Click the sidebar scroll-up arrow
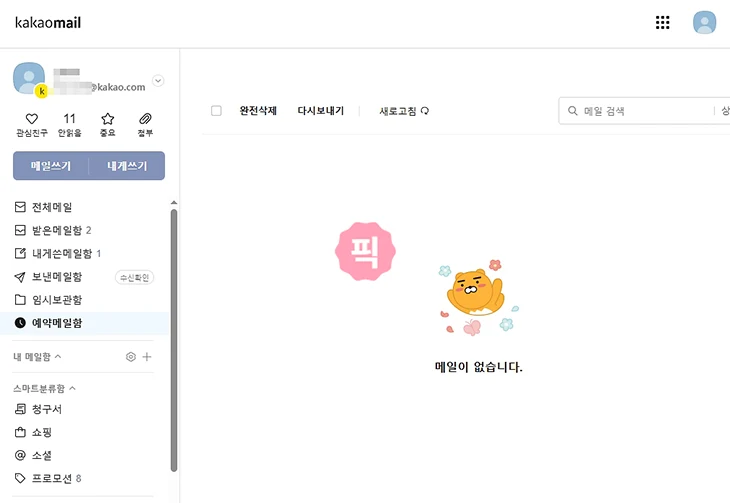The width and height of the screenshot is (730, 503). (174, 203)
